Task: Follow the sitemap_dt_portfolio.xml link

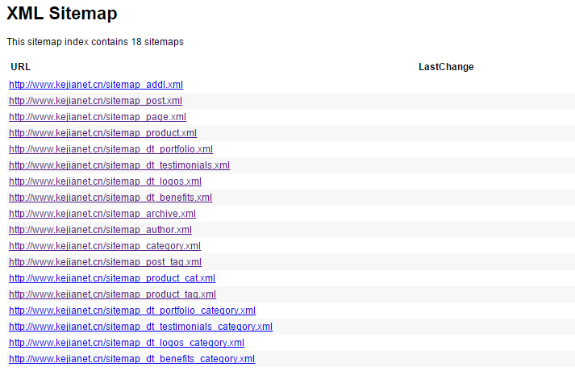Action: (110, 149)
